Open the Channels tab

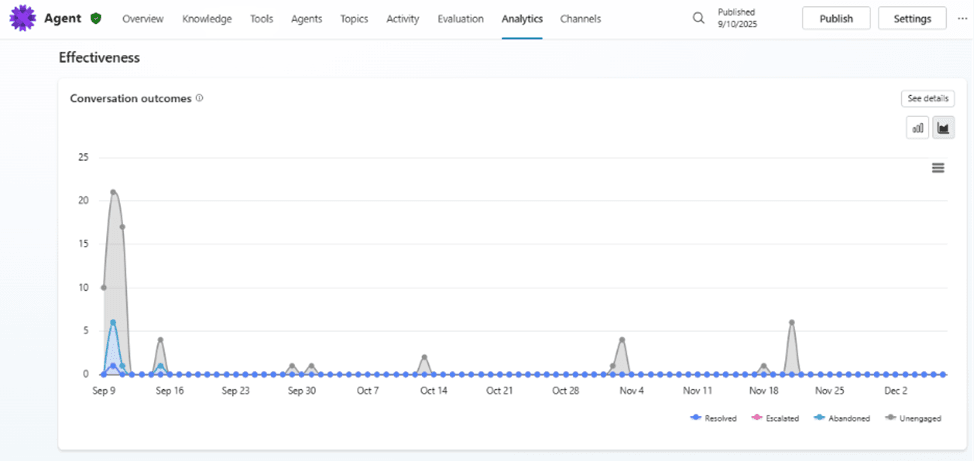(x=581, y=19)
